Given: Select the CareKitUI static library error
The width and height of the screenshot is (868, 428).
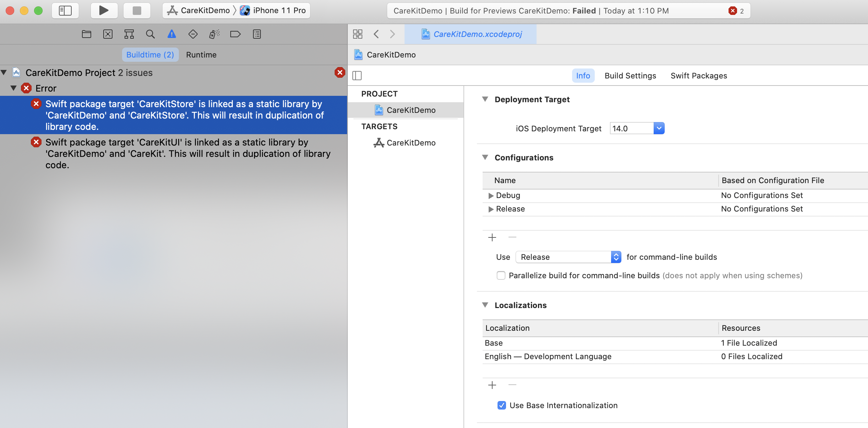Looking at the screenshot, I should click(187, 153).
